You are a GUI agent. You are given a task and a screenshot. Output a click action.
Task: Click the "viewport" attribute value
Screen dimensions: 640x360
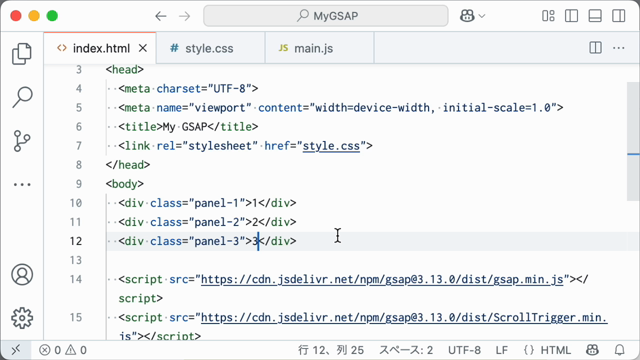click(x=220, y=108)
